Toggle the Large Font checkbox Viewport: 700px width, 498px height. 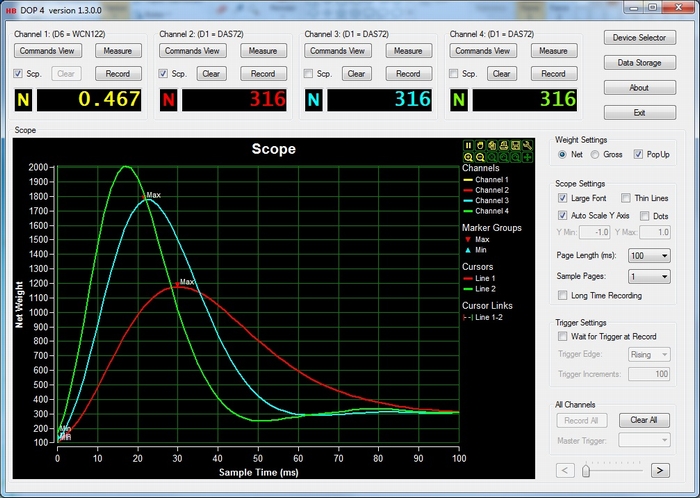click(x=562, y=198)
